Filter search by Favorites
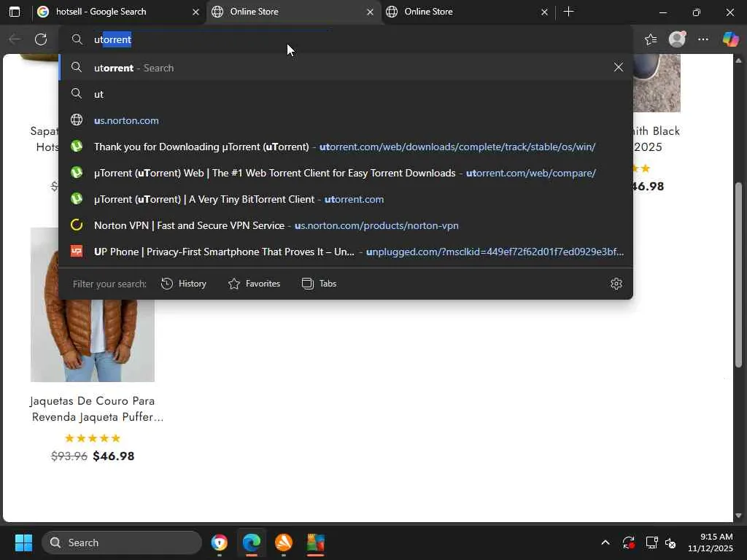 pos(254,284)
